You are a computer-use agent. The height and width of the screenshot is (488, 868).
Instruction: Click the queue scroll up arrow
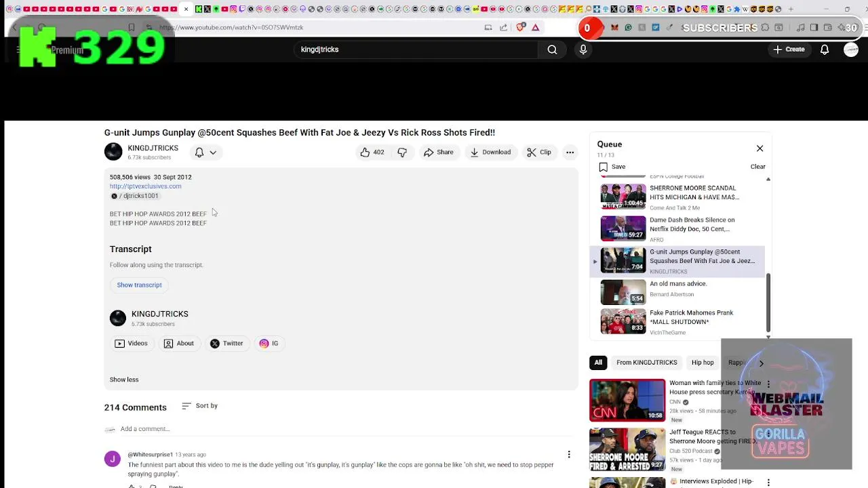[x=768, y=180]
